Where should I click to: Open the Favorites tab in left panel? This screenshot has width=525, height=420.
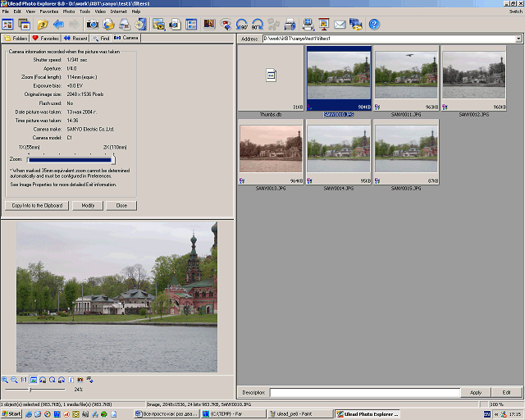coord(45,39)
